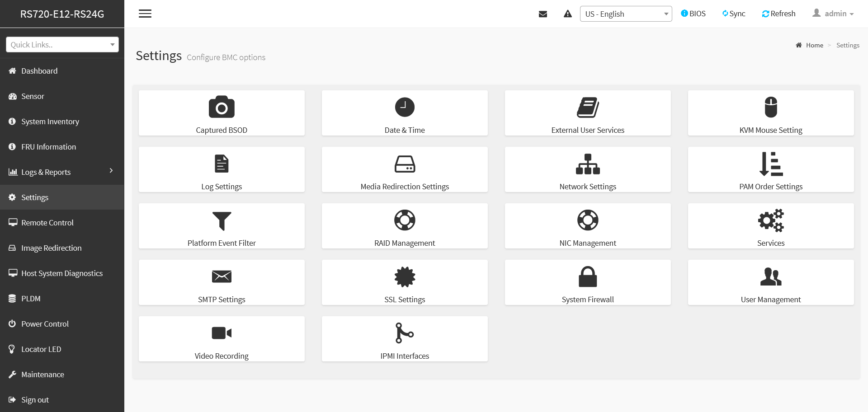Screen dimensions: 868x412
Task: Click the System Firewall label
Action: tap(588, 300)
